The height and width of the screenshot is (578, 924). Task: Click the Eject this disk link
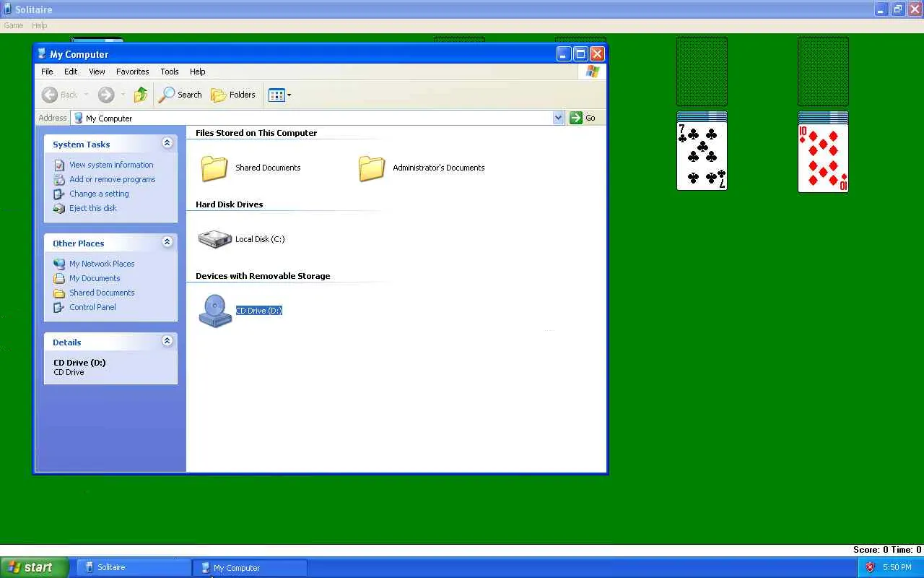[x=93, y=208]
